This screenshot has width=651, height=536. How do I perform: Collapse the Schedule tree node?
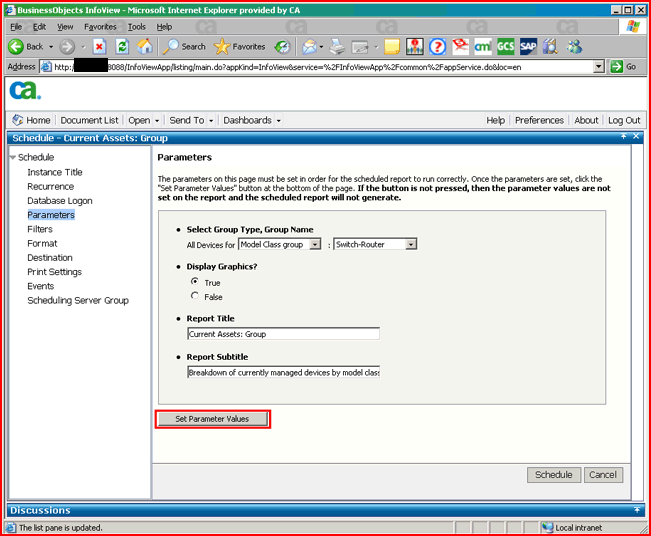pos(13,158)
